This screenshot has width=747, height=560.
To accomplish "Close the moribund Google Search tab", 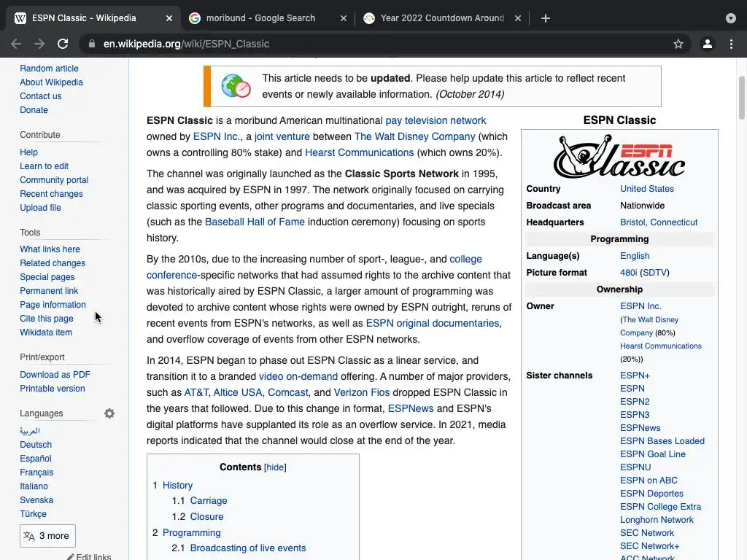I will (344, 18).
